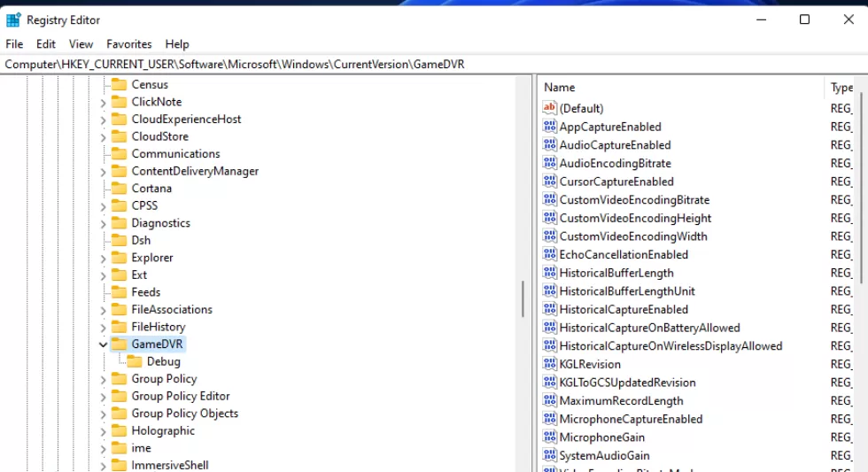The width and height of the screenshot is (868, 472).
Task: Click the tree pane vertical scrollbar thumb
Action: pyautogui.click(x=523, y=298)
